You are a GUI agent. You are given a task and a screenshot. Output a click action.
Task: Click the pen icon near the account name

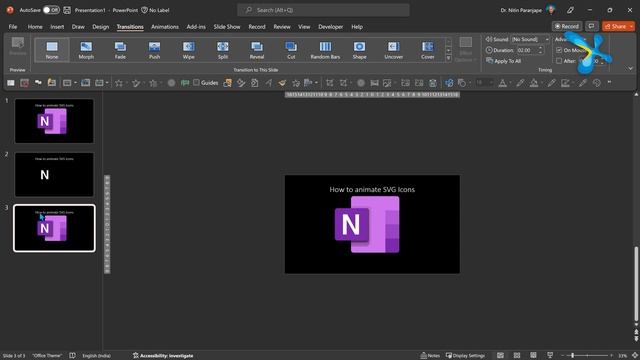570,10
